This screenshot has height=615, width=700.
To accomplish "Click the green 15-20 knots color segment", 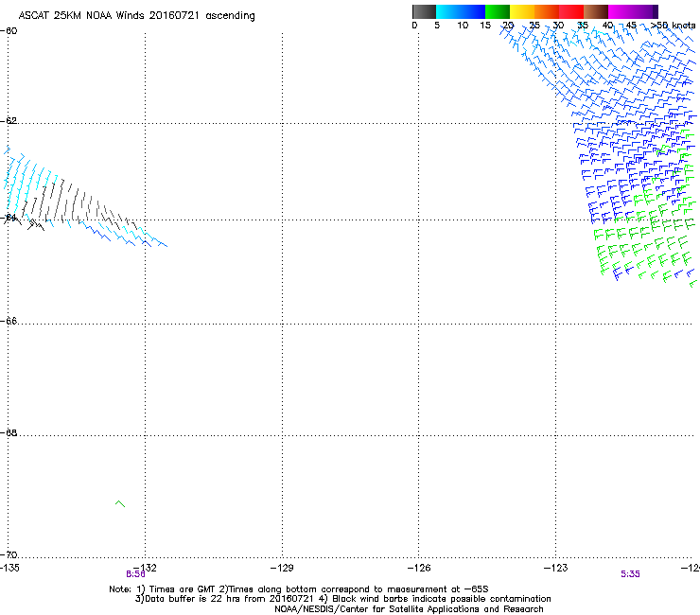I will tap(498, 11).
